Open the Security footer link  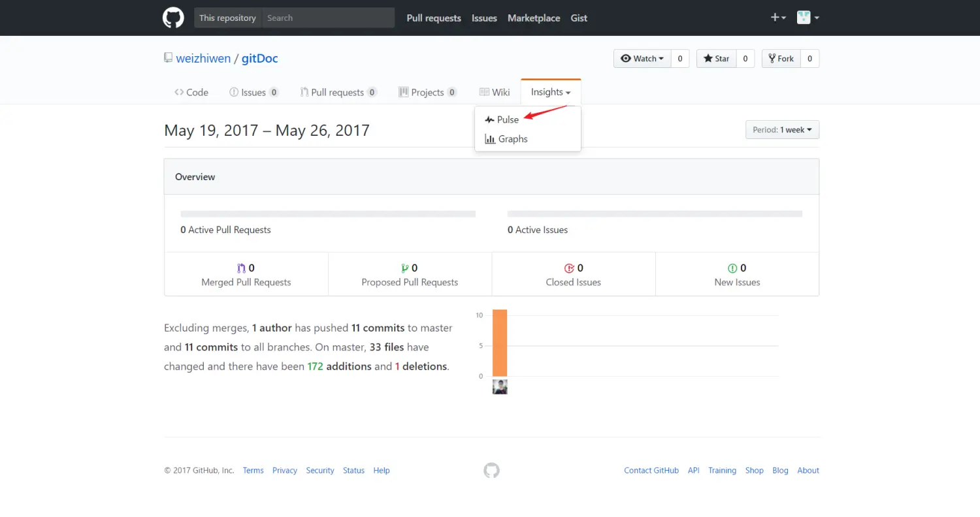click(x=320, y=470)
